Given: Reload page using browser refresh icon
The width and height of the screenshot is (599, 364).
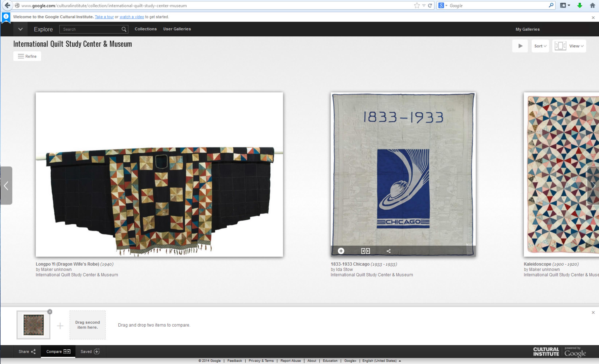Looking at the screenshot, I should point(430,6).
